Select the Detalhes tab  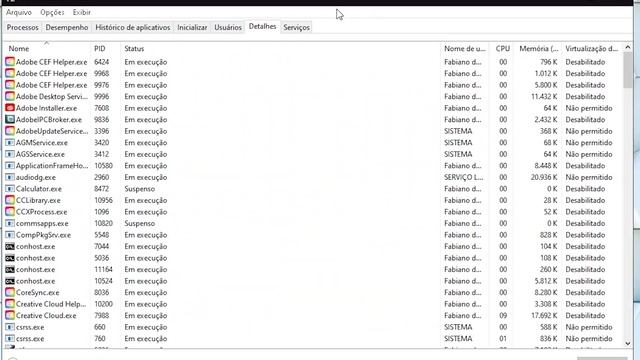pyautogui.click(x=262, y=27)
